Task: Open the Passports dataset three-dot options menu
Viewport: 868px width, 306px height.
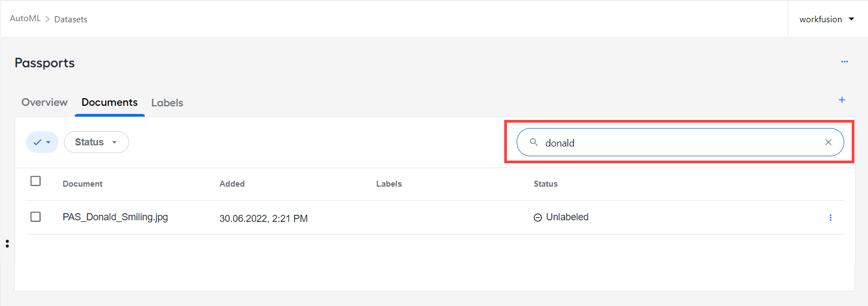Action: point(844,62)
